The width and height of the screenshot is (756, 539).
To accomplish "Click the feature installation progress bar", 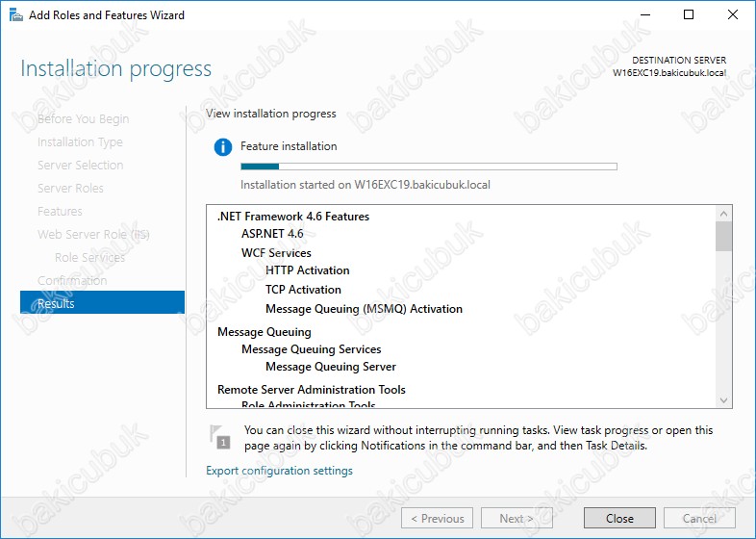I will tap(429, 167).
